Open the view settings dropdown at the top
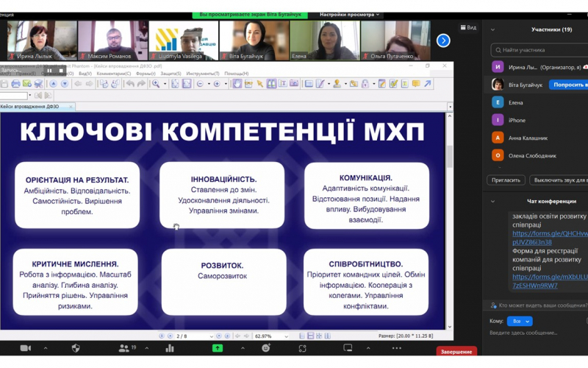The image size is (588, 368). coord(349,15)
